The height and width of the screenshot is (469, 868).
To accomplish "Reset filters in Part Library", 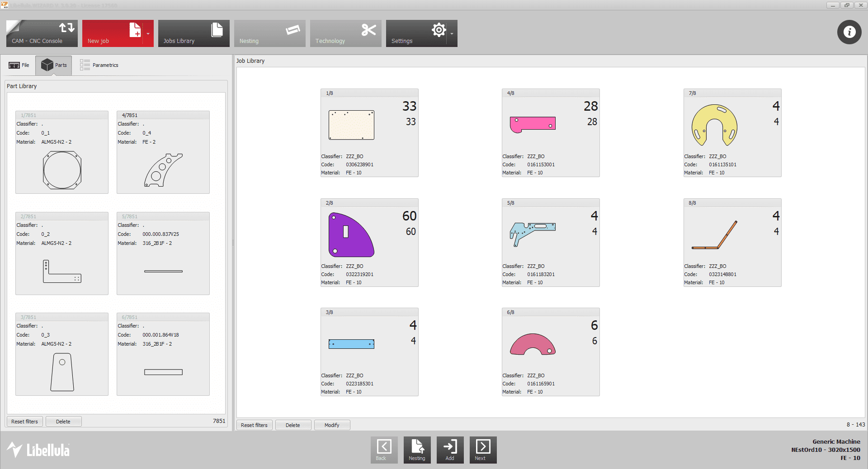I will (x=25, y=422).
